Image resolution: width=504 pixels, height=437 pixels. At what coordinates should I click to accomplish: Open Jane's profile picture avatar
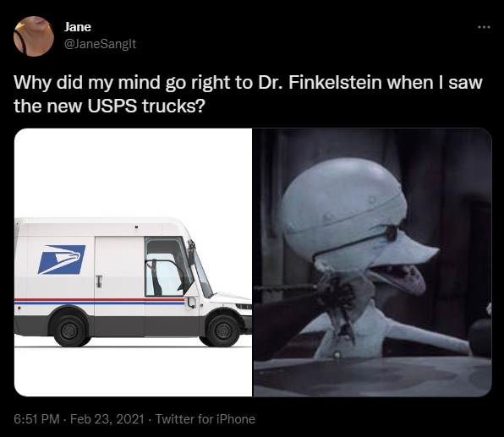tap(34, 36)
